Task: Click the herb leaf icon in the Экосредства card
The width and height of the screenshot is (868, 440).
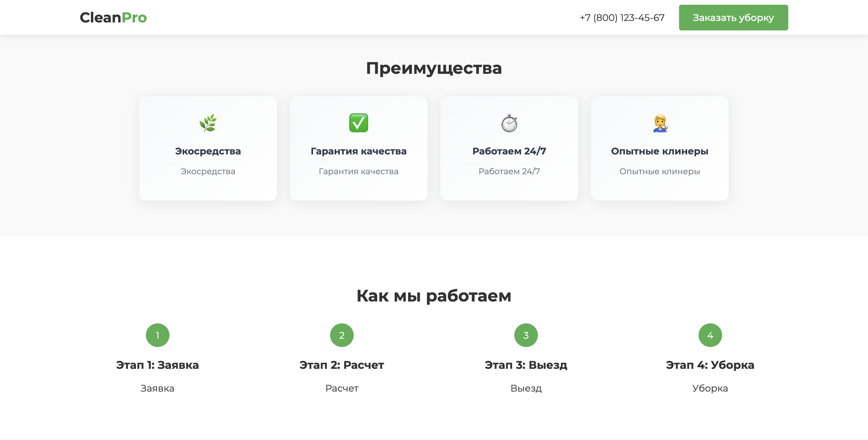Action: pyautogui.click(x=208, y=123)
